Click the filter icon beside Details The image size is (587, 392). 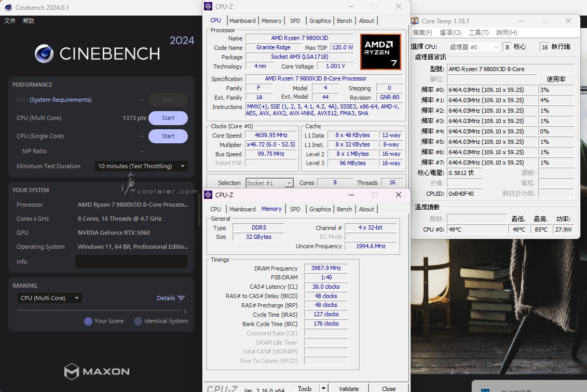click(181, 298)
